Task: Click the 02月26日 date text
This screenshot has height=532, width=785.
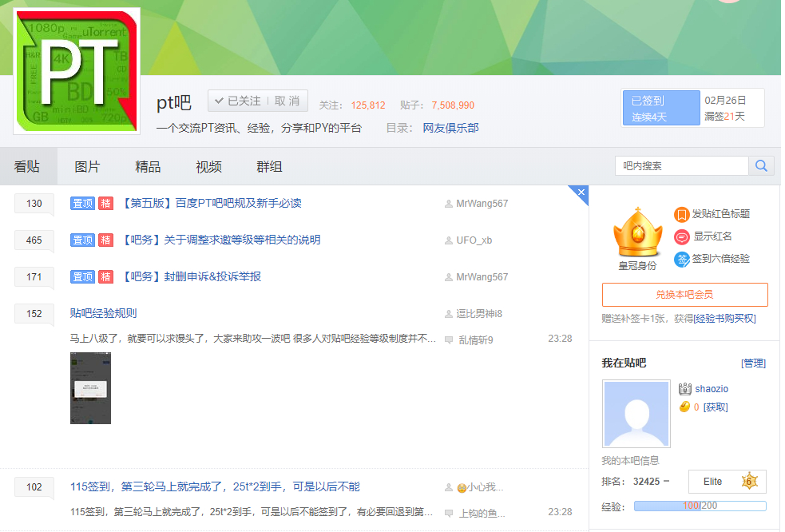Action: pos(725,100)
